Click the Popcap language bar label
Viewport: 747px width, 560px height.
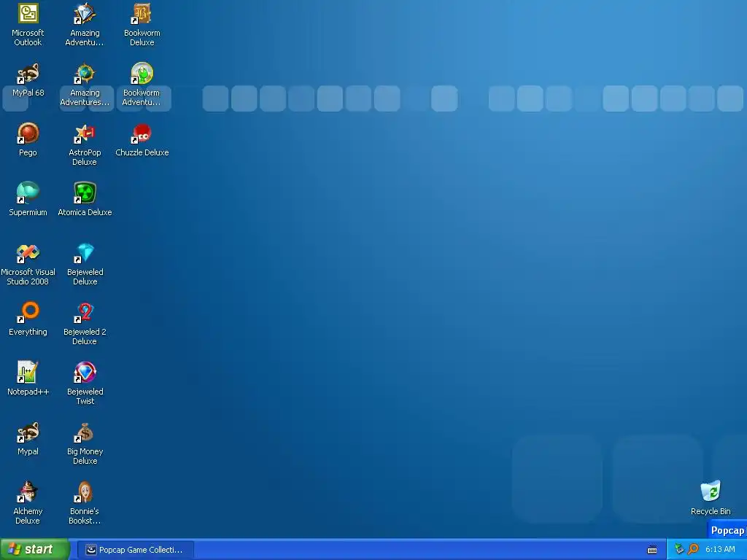pyautogui.click(x=727, y=531)
